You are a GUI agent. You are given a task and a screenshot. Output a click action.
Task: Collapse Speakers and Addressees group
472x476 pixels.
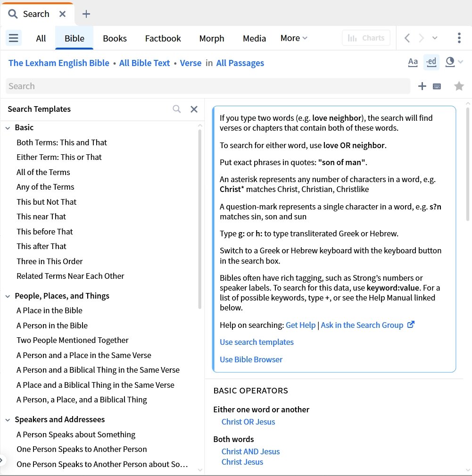8,420
